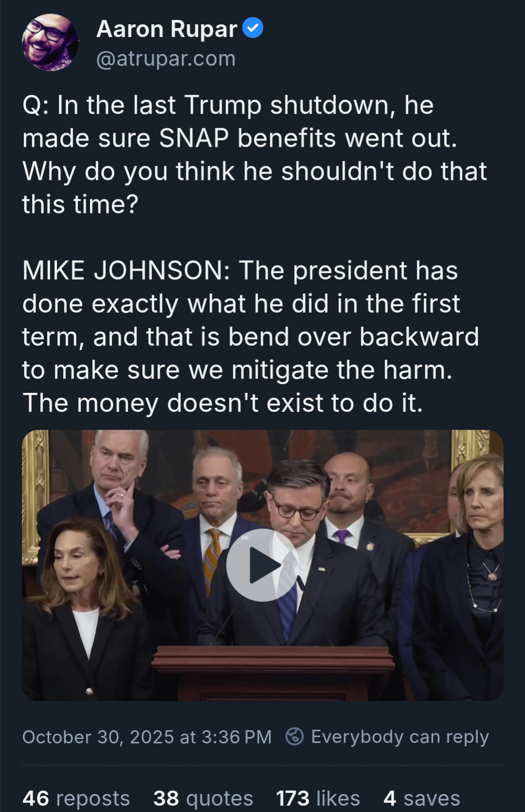Click the word 'saves' label

point(432,798)
